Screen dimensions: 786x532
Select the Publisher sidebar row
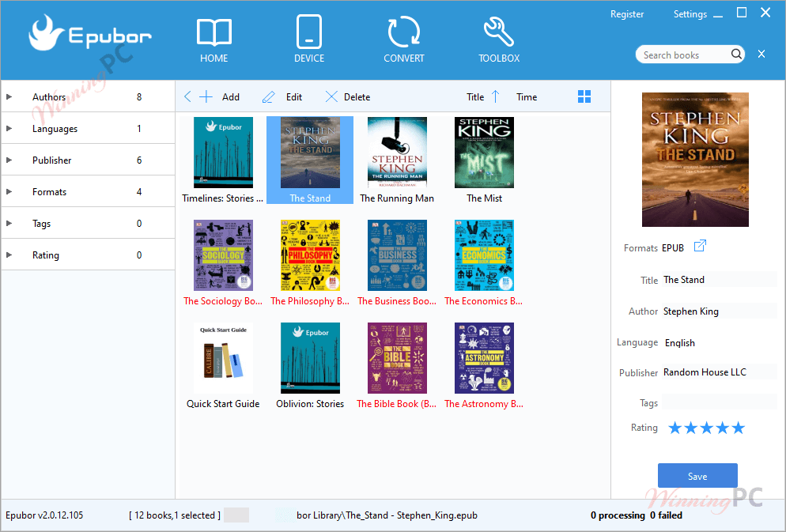(88, 160)
